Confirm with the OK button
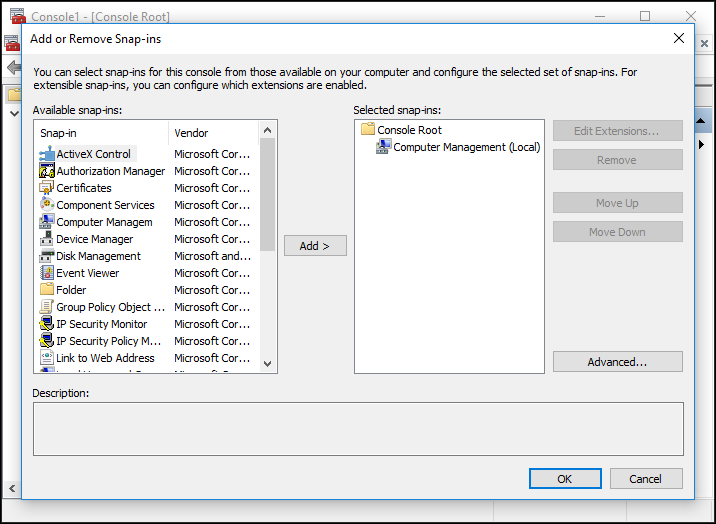Viewport: 716px width, 524px height. click(x=565, y=479)
